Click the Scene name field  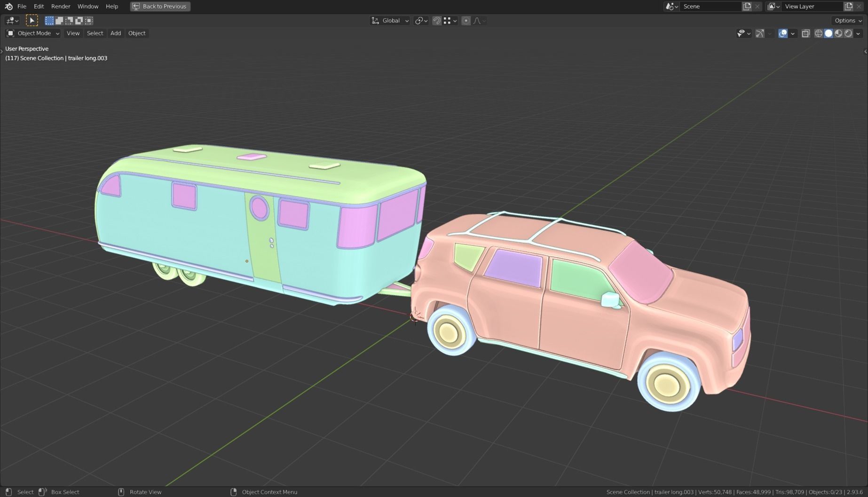[710, 6]
